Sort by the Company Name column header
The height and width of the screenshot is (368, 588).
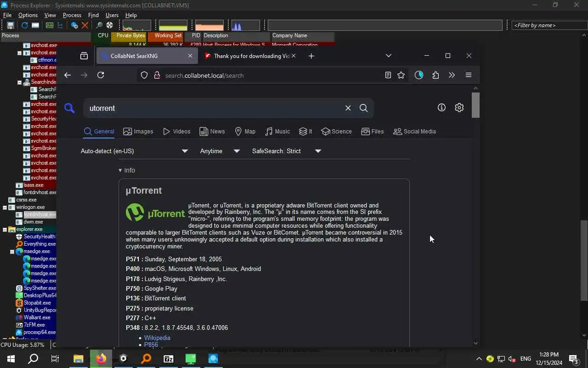click(x=302, y=35)
